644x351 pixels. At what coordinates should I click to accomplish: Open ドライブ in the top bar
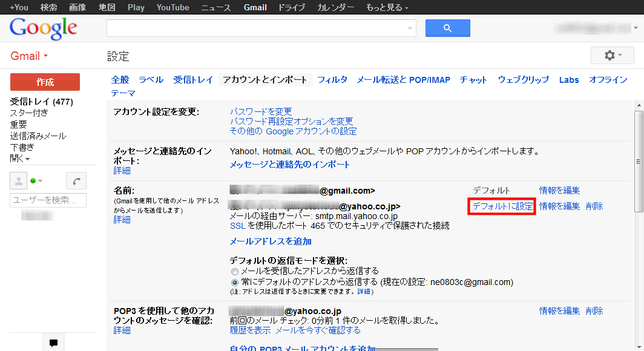[x=291, y=7]
